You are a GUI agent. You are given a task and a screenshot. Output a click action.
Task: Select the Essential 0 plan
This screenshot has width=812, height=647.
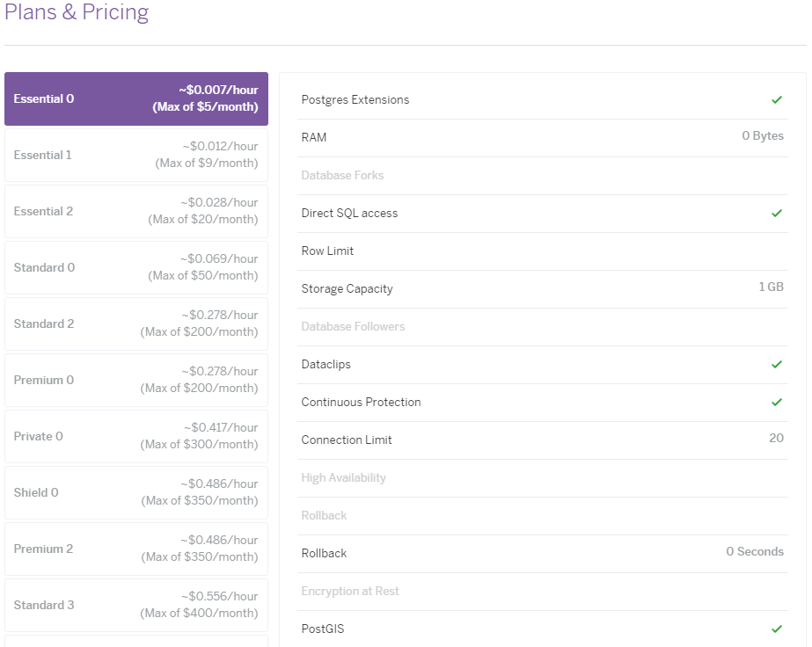click(136, 98)
